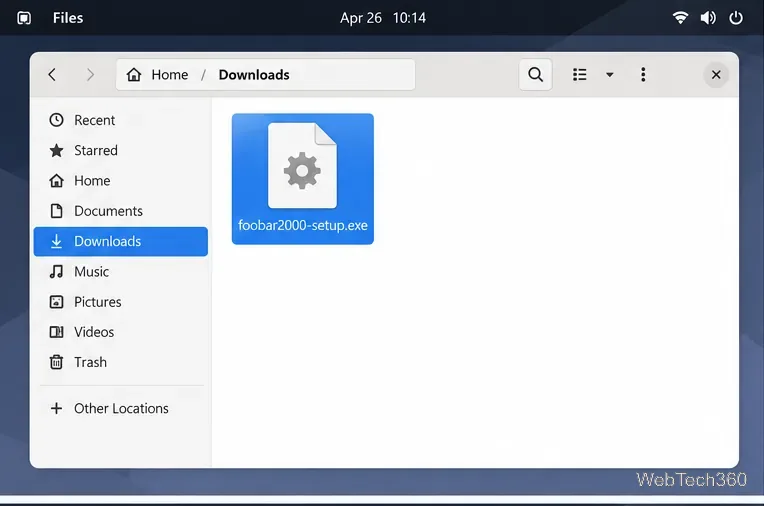
Task: Select the foobar2000-setup.exe file icon
Action: click(302, 165)
